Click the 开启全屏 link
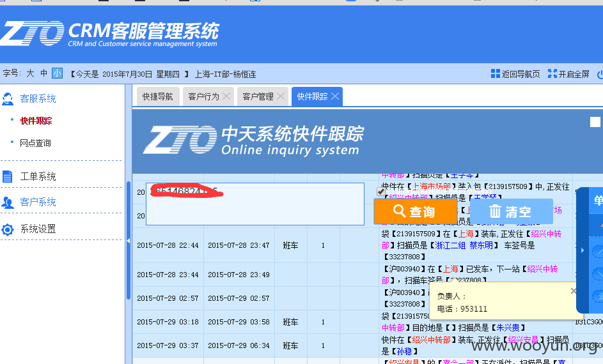The height and width of the screenshot is (364, 603). 574,73
